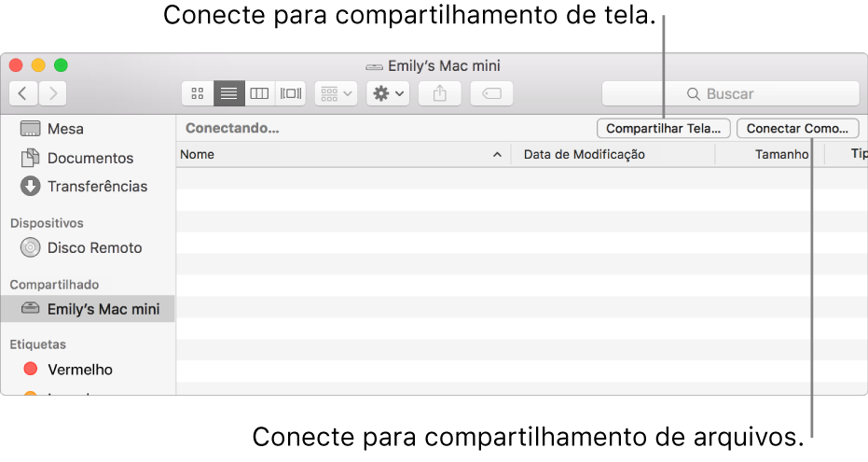Switch to column view
The image size is (868, 462).
pyautogui.click(x=259, y=93)
